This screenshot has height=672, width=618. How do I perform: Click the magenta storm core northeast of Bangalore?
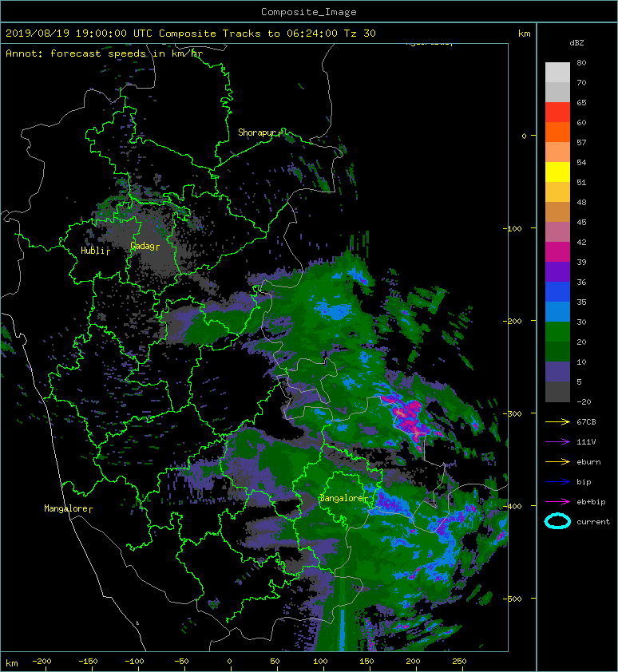click(x=408, y=417)
